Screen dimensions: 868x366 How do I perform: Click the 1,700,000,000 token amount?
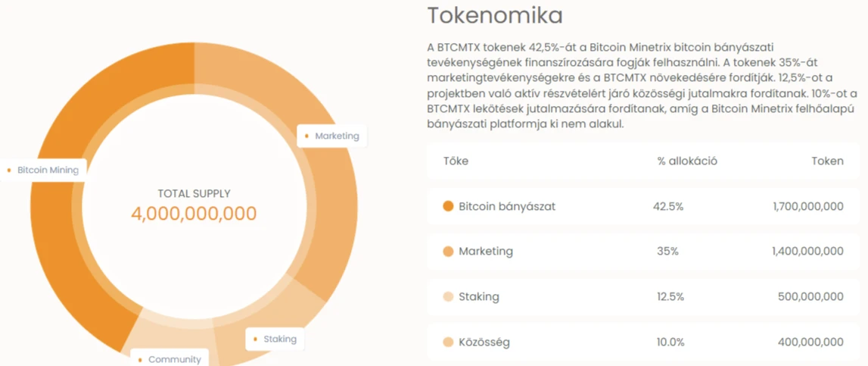coord(808,206)
